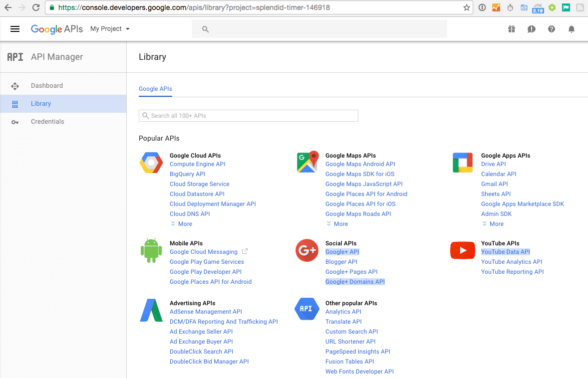Open the AdSense Management API link

click(206, 312)
